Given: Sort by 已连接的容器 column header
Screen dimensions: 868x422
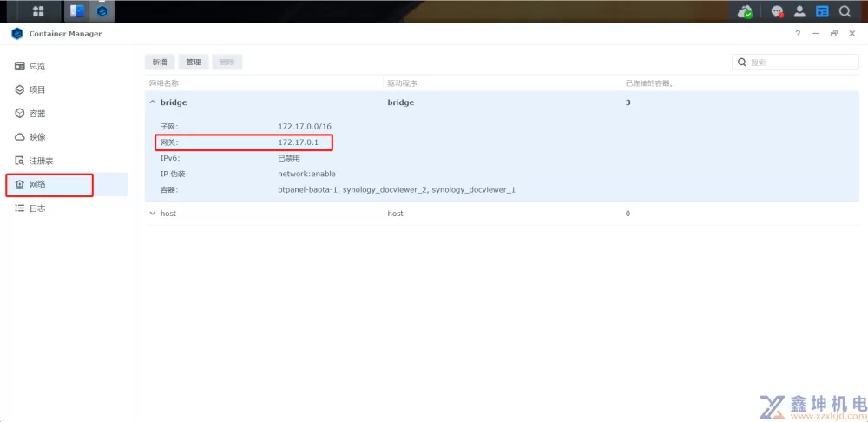Looking at the screenshot, I should (x=648, y=83).
